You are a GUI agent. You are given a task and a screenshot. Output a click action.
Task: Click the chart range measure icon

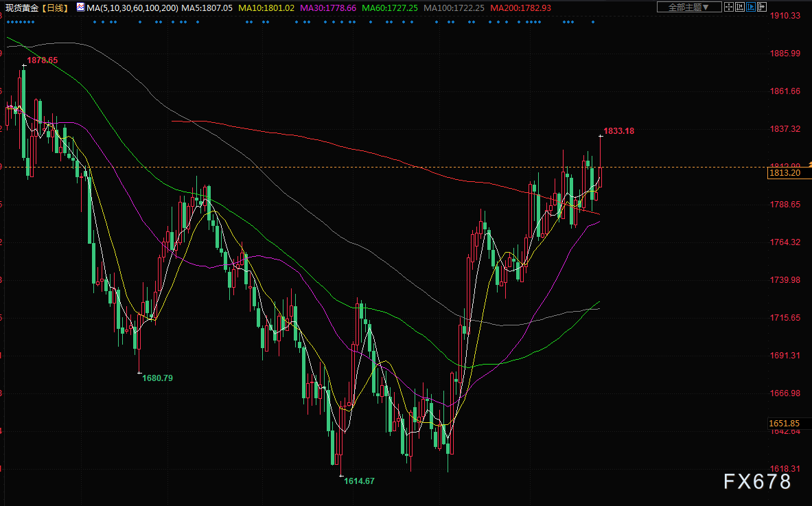(x=739, y=7)
